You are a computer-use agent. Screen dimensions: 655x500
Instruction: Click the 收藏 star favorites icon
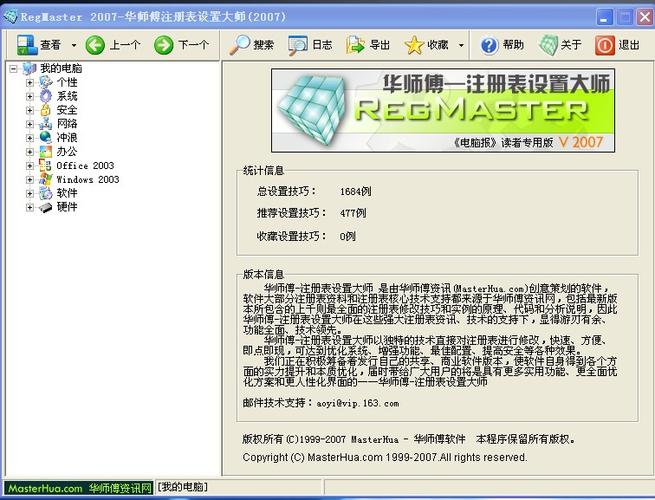[414, 45]
